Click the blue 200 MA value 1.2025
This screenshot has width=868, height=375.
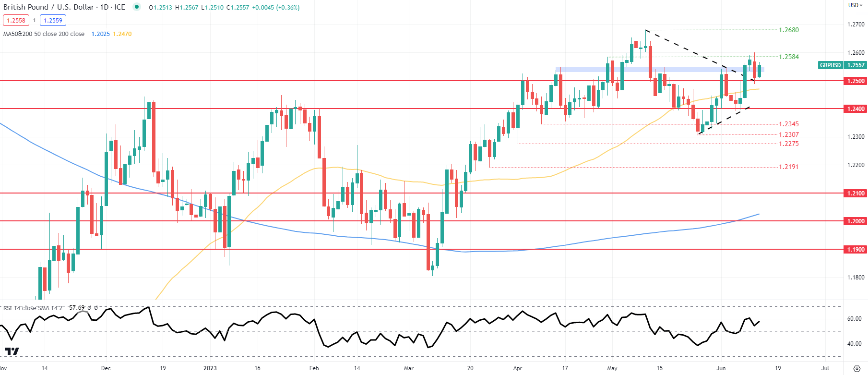(x=101, y=34)
